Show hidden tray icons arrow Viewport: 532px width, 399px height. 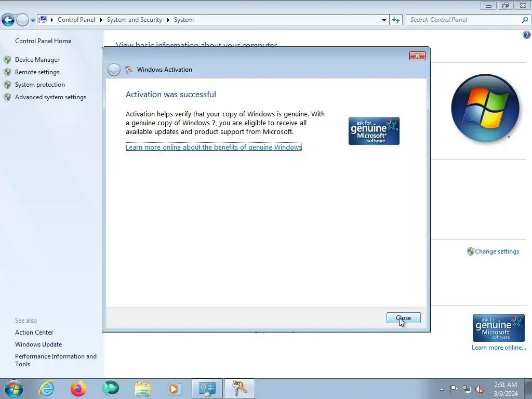442,389
